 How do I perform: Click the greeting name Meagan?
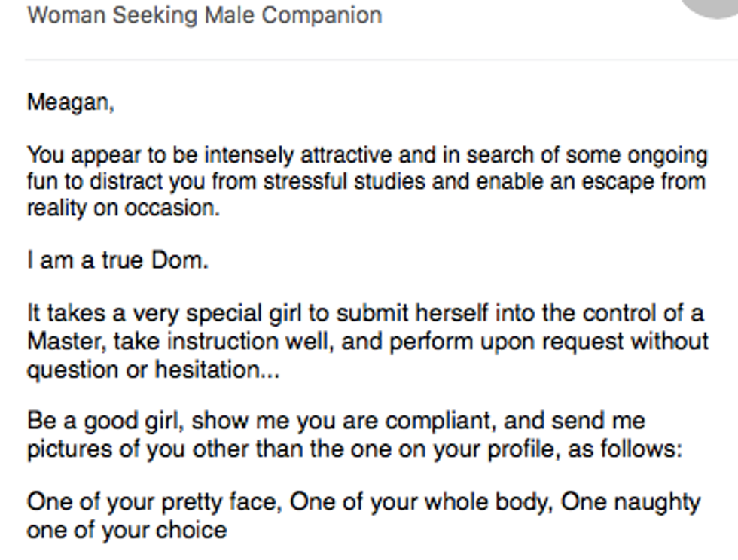70,102
